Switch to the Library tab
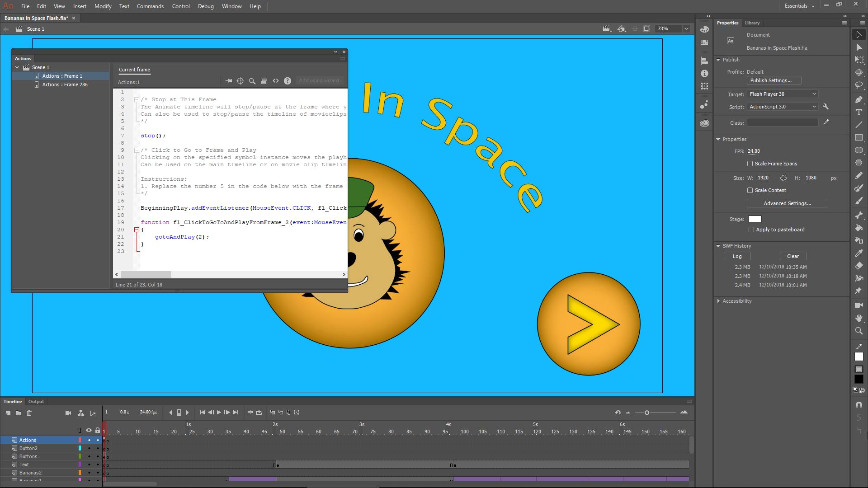Image resolution: width=868 pixels, height=488 pixels. click(x=752, y=23)
